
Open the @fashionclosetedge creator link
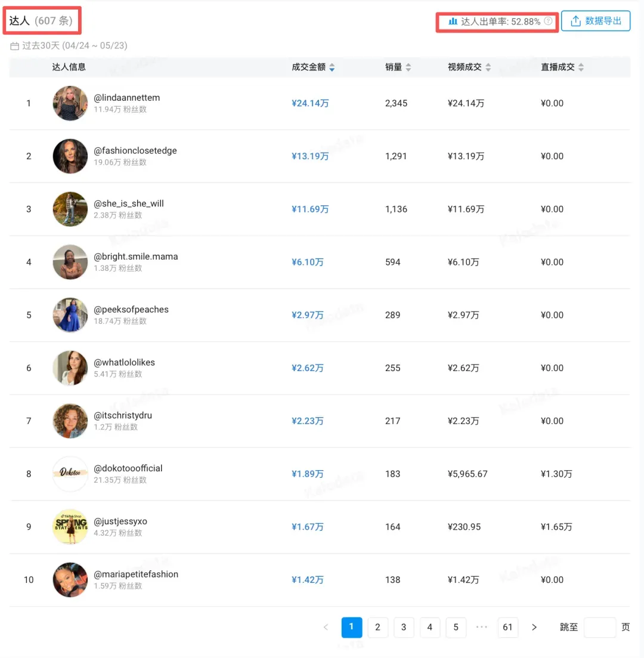click(x=135, y=151)
